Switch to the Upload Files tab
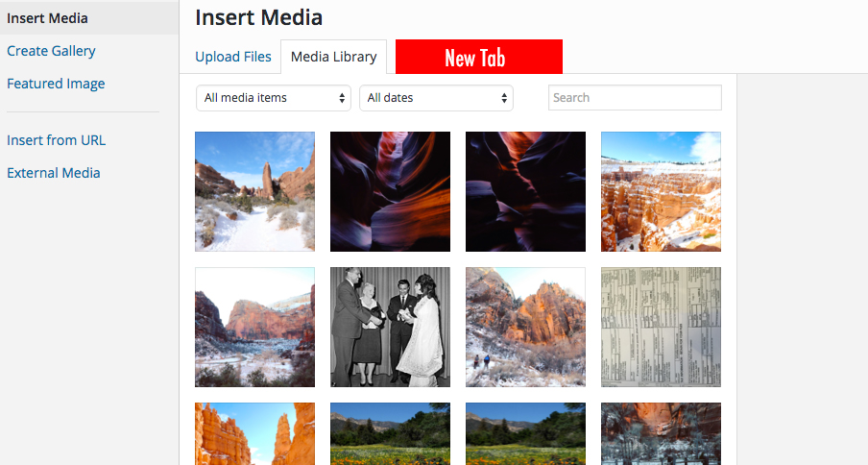868x465 pixels. pyautogui.click(x=233, y=57)
